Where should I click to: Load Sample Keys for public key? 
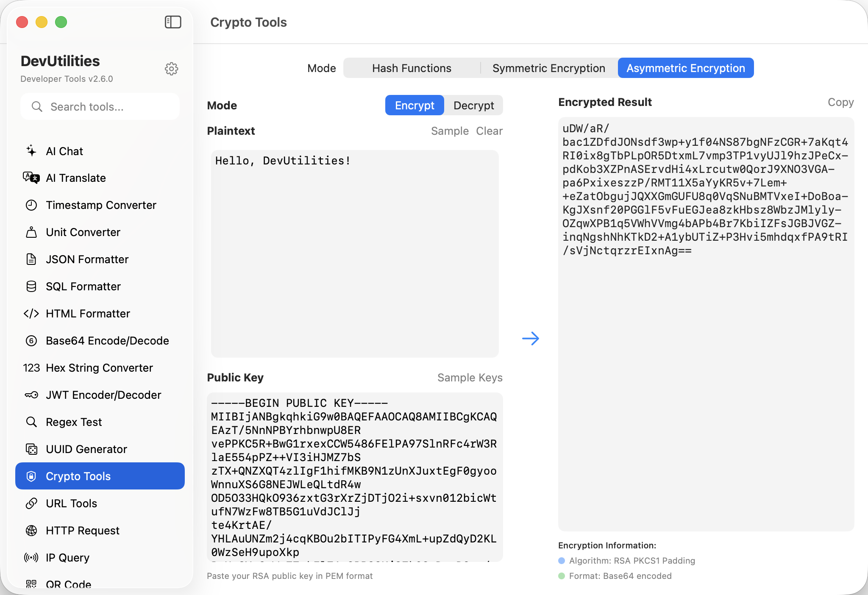click(470, 378)
